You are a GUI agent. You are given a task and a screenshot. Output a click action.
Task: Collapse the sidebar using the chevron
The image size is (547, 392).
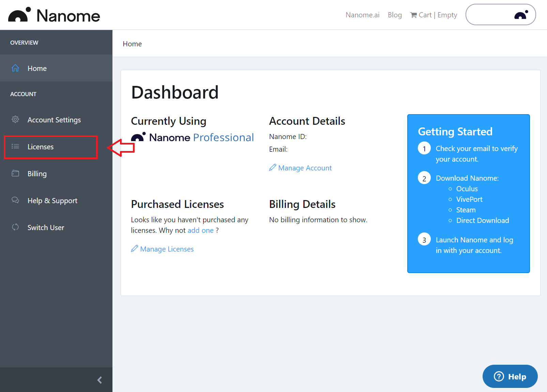(x=99, y=380)
